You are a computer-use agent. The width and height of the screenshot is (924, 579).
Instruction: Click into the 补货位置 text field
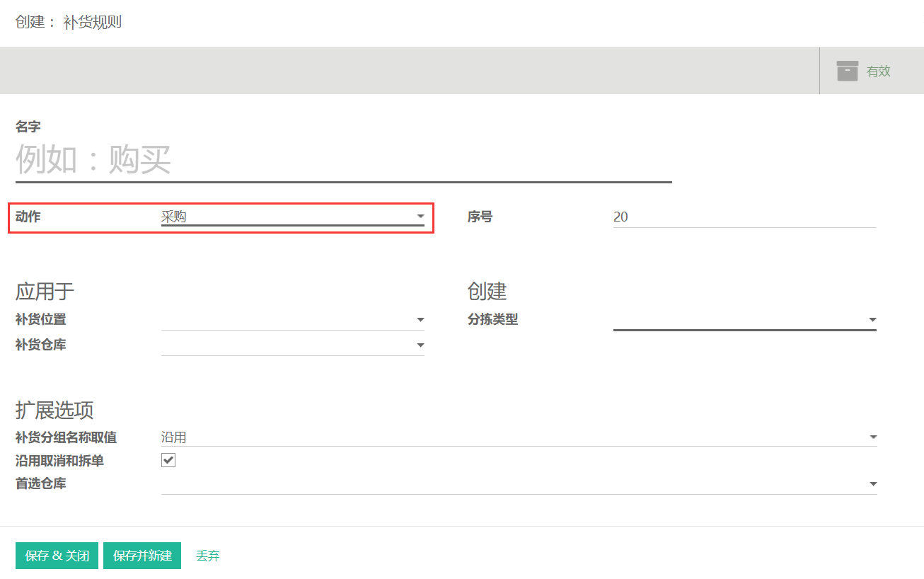[287, 320]
